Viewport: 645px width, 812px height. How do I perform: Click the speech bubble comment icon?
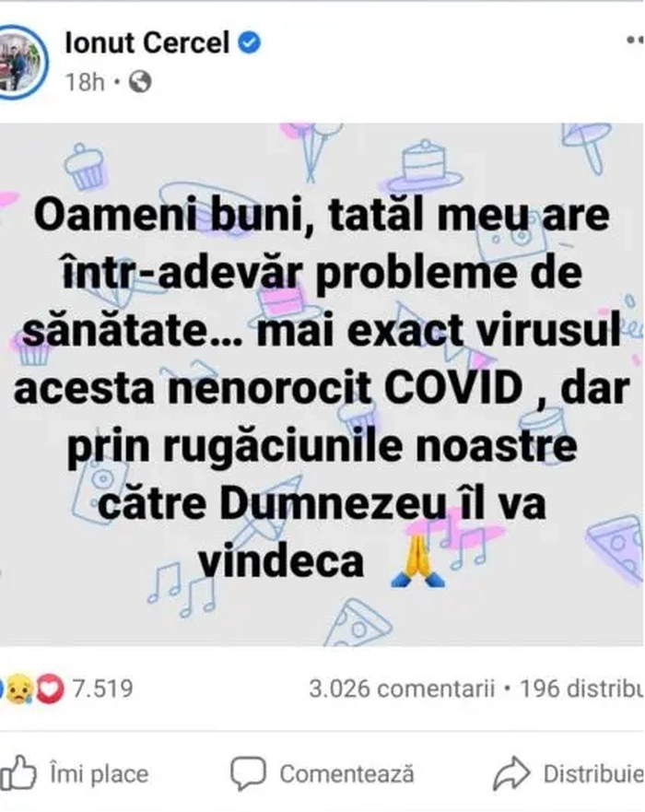(248, 773)
